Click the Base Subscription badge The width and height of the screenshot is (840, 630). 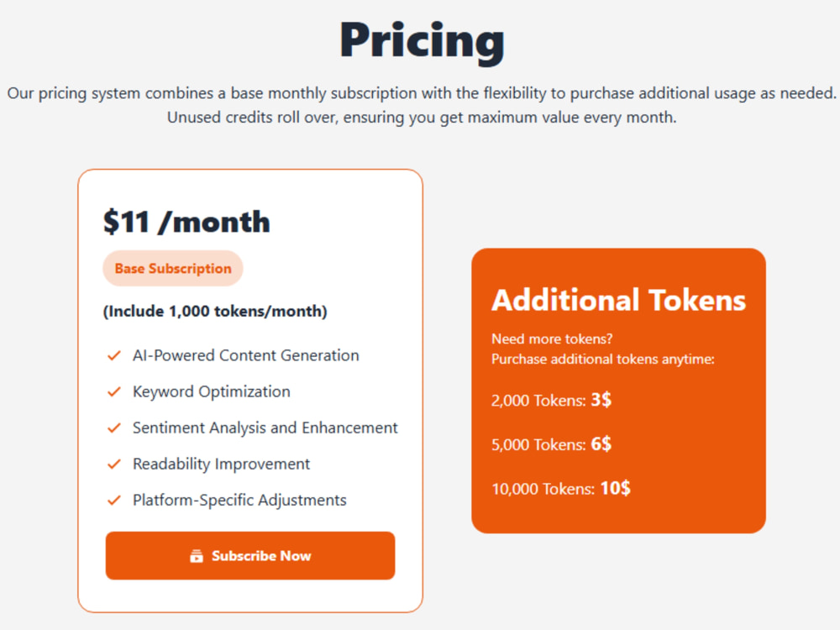coord(173,269)
